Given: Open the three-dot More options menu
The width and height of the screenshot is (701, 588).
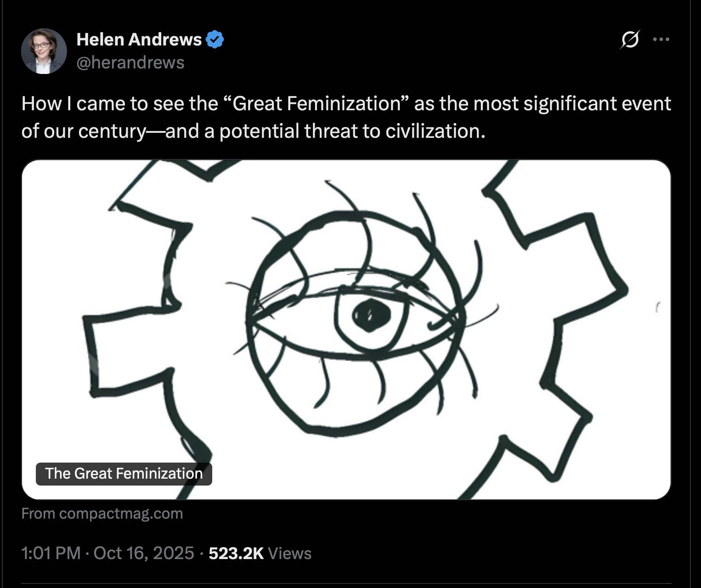Looking at the screenshot, I should pos(661,40).
